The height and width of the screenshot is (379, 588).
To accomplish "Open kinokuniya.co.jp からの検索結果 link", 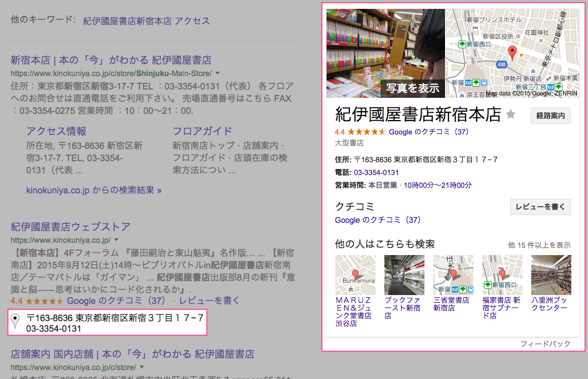I will pyautogui.click(x=94, y=190).
